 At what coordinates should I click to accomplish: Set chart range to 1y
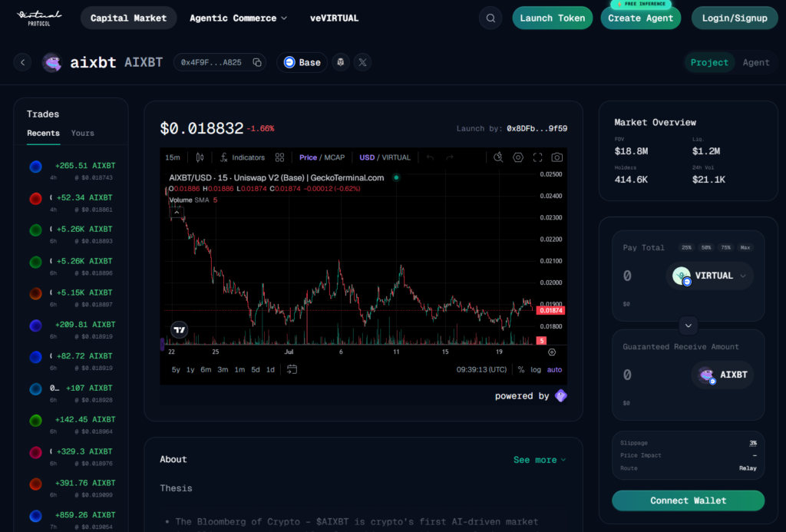click(x=190, y=369)
